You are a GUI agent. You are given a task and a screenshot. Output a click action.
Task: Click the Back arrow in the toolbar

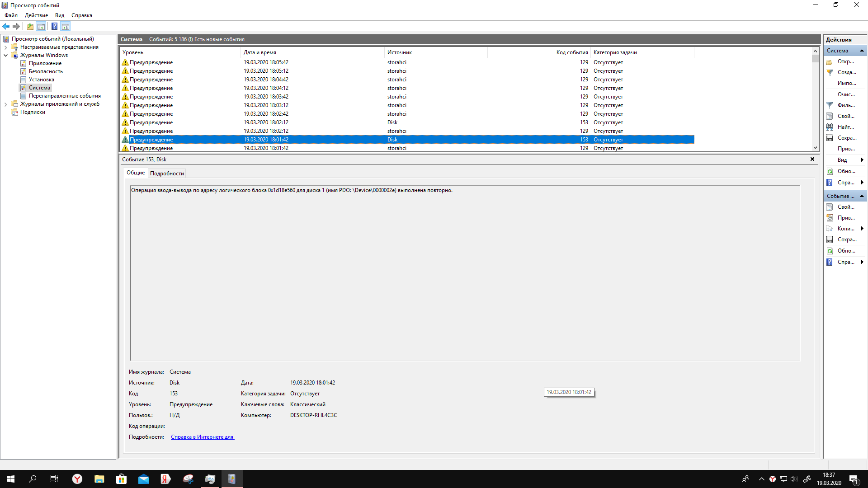(6, 26)
